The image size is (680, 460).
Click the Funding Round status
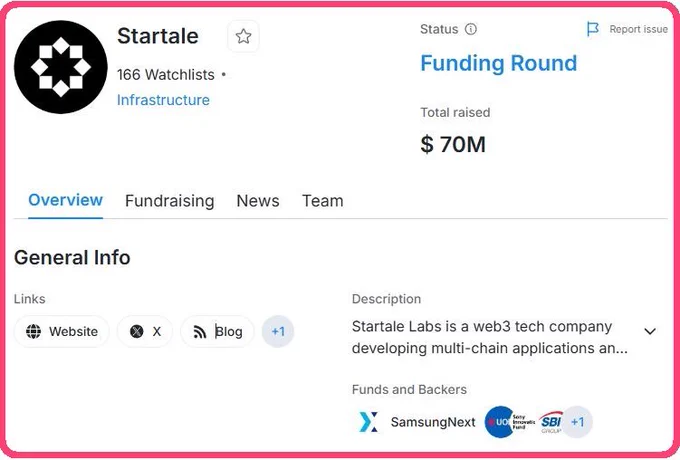(x=499, y=63)
